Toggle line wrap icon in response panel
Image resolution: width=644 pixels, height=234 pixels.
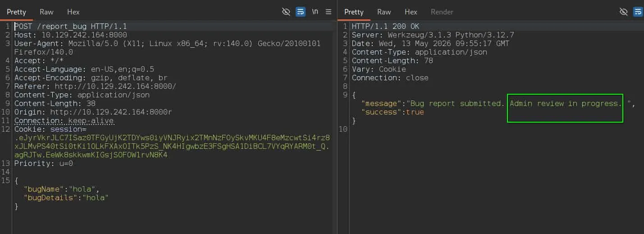tap(638, 12)
